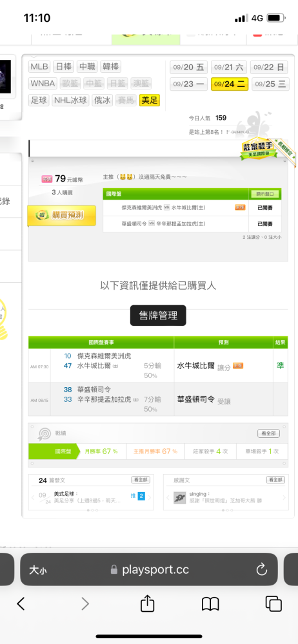
Task: Expand 感謝文 list 看全部 button
Action: [x=275, y=480]
